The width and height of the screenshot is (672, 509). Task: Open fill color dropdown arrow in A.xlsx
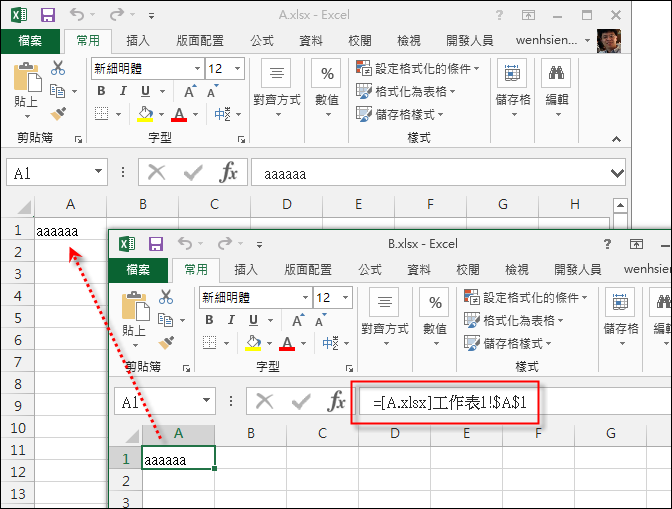[x=162, y=114]
